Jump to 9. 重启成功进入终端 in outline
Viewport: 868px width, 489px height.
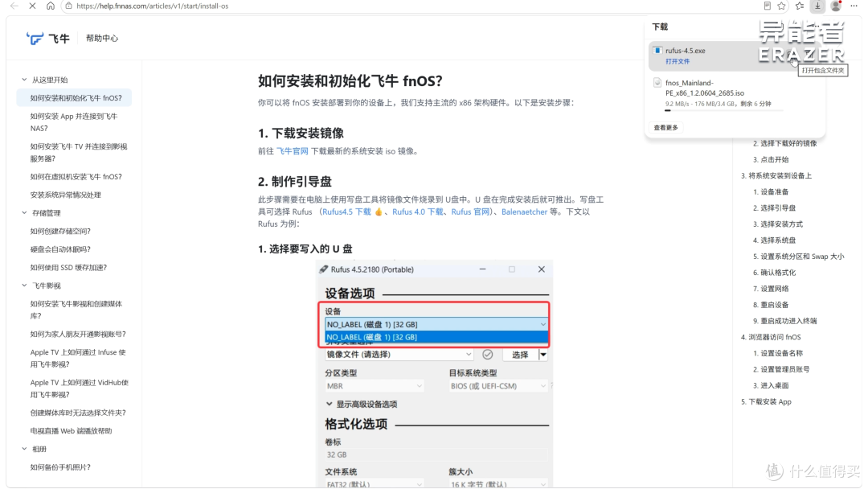[x=784, y=321]
